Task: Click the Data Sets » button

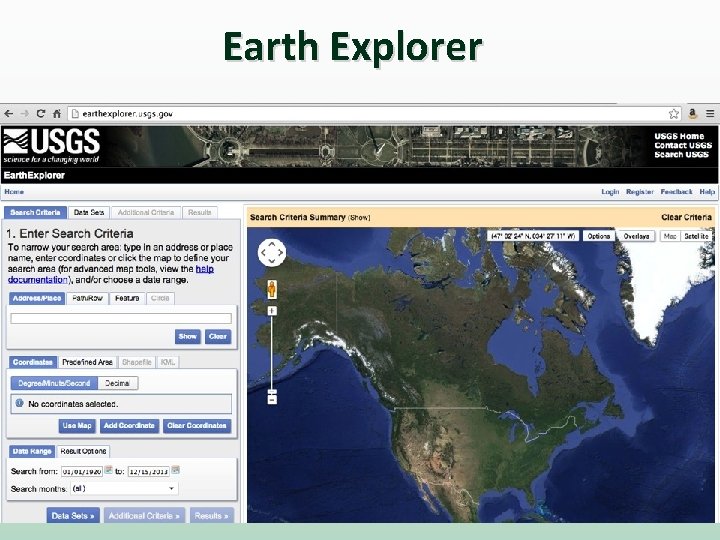Action: pos(73,516)
